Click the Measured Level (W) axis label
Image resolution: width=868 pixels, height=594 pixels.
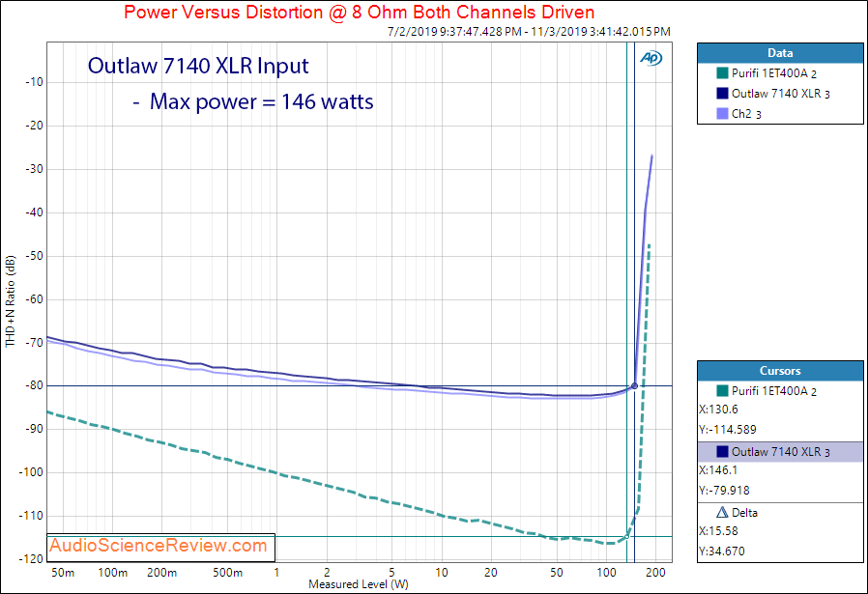tap(359, 584)
